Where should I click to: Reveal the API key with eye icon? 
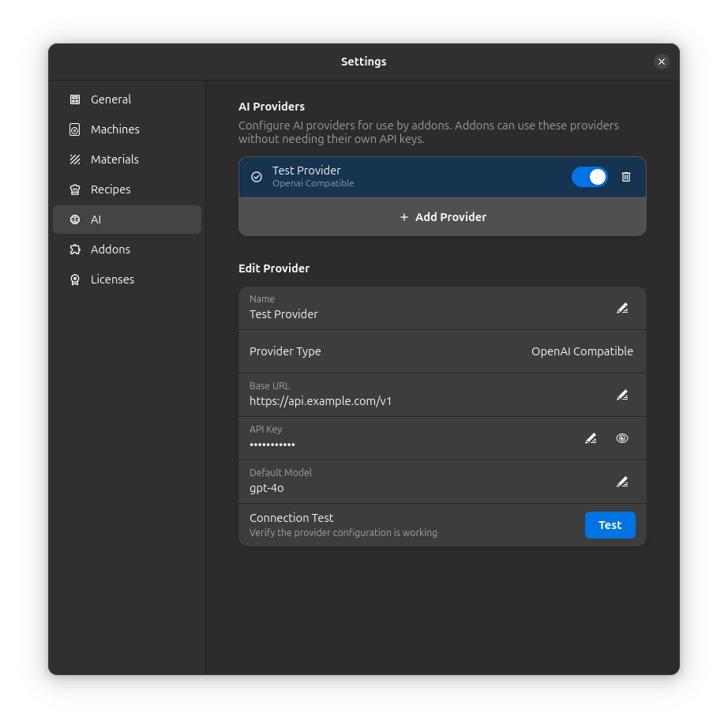point(622,438)
